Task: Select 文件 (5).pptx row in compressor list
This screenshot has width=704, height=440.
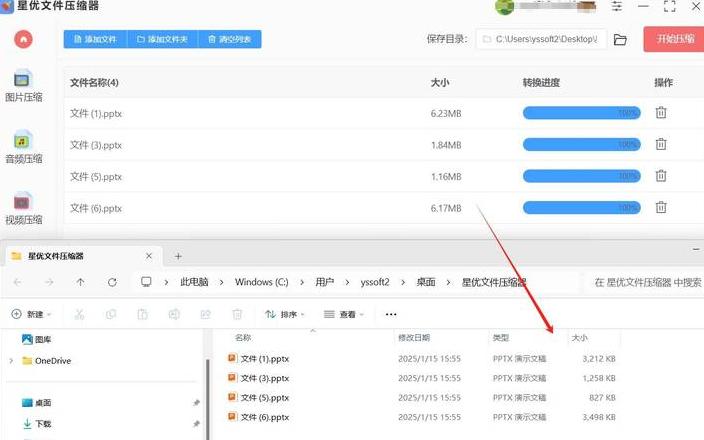Action: tap(384, 176)
